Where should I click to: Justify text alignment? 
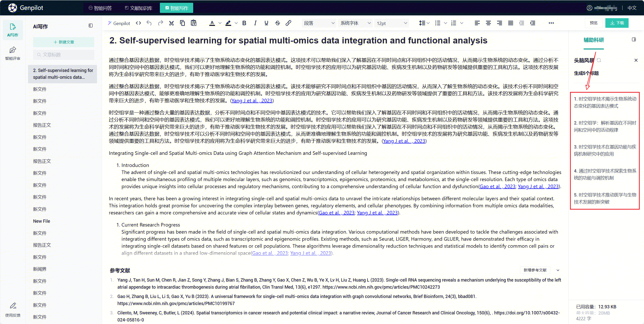pyautogui.click(x=511, y=23)
